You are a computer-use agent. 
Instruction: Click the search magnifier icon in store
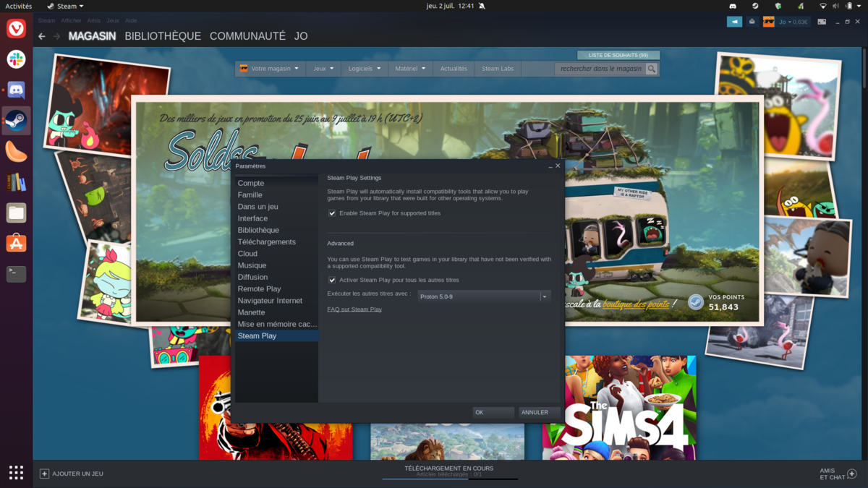(652, 69)
